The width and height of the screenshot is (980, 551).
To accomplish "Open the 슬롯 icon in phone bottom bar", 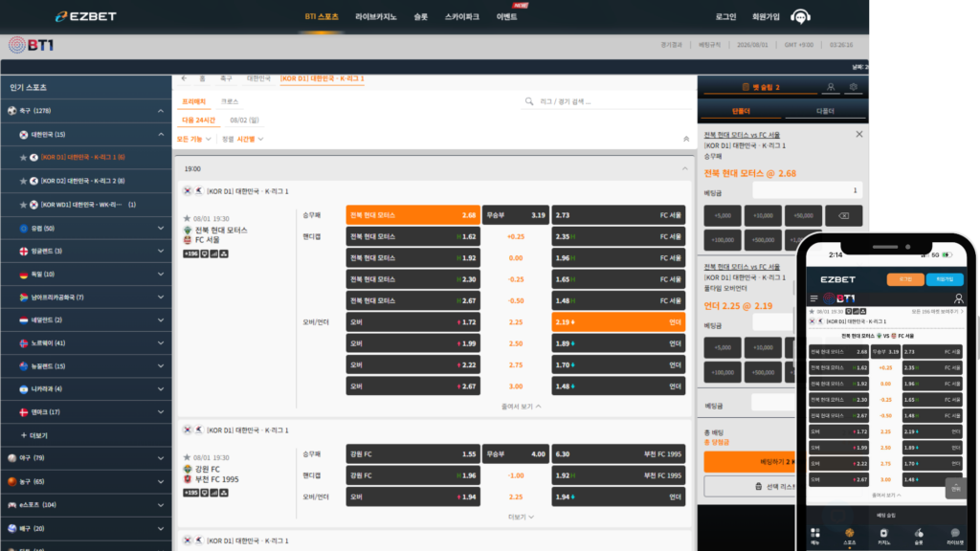I will [x=919, y=533].
